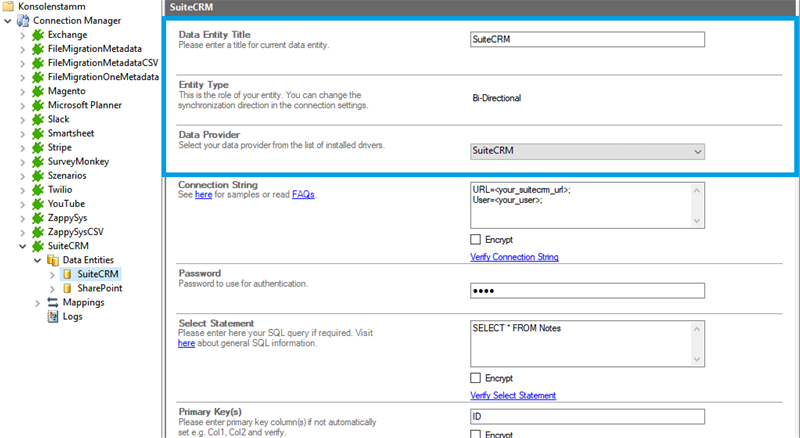Viewport: 800px width, 438px height.
Task: Click Verify Connection String link
Action: coord(514,257)
